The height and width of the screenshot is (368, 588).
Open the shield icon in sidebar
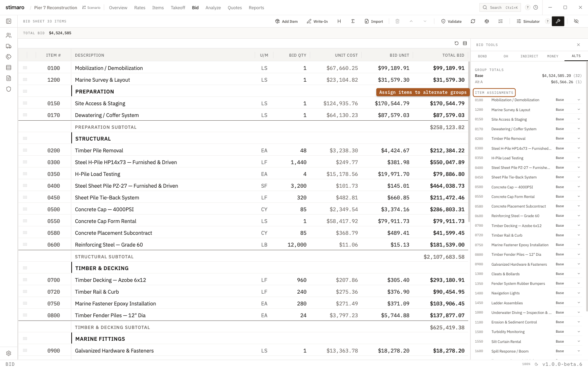coord(9,89)
